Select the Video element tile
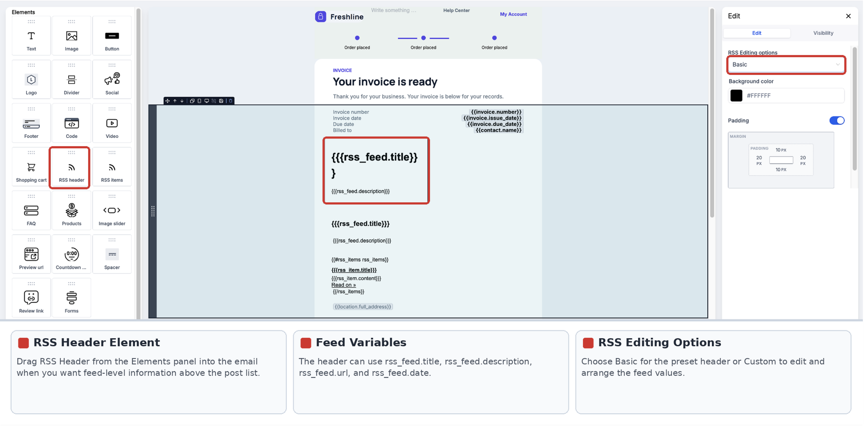Screen dimensions: 868x427 (x=112, y=123)
